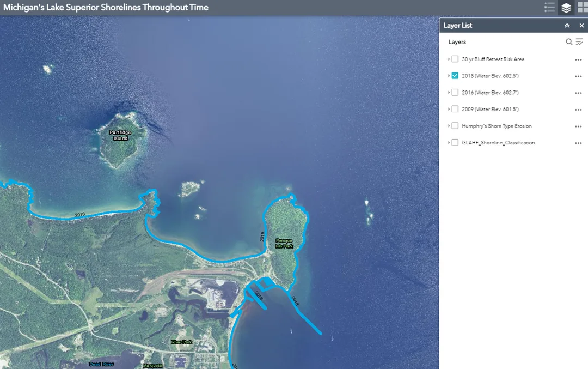This screenshot has height=369, width=588.
Task: Expand the 2016 (Water Elev. 602.7') row
Action: pos(449,92)
